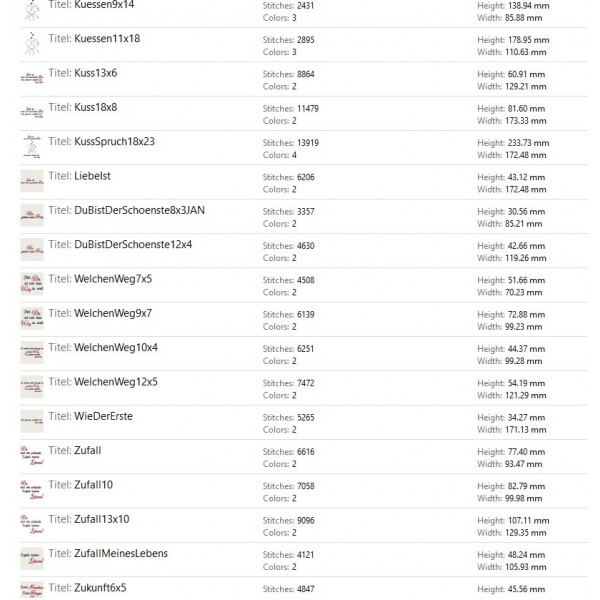This screenshot has width=600, height=600.
Task: Click the Kuss18x8 title text
Action: 95,107
